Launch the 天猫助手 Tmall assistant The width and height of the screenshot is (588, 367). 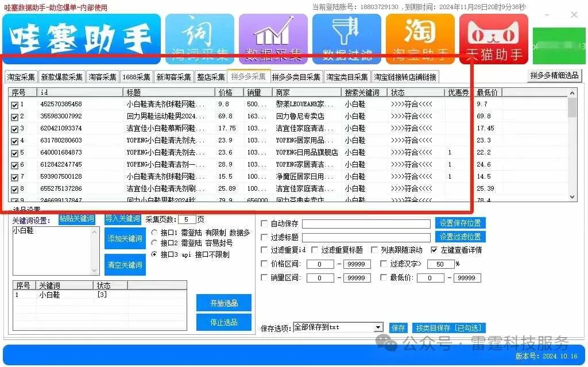tap(494, 38)
